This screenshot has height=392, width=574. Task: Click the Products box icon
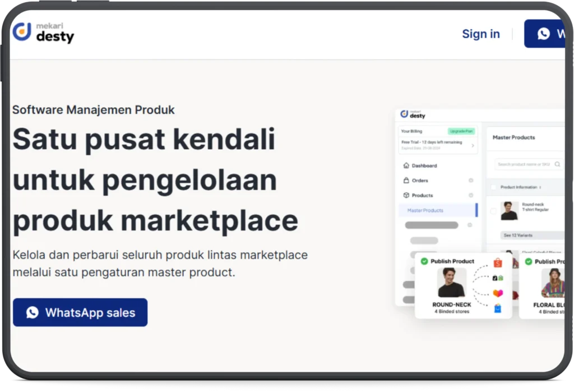tap(406, 195)
